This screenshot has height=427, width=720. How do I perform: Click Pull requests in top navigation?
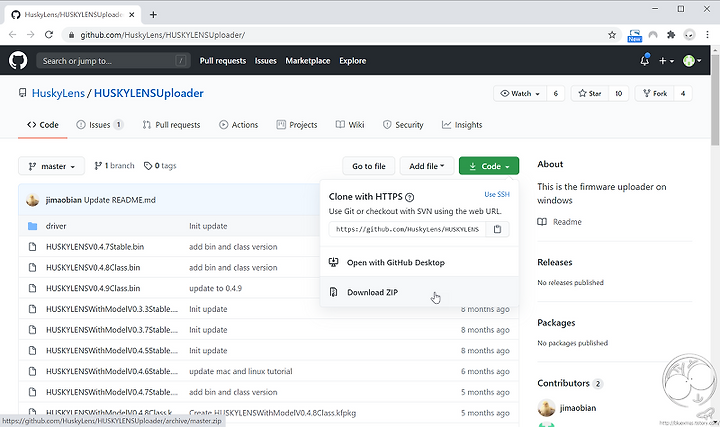[x=223, y=61]
